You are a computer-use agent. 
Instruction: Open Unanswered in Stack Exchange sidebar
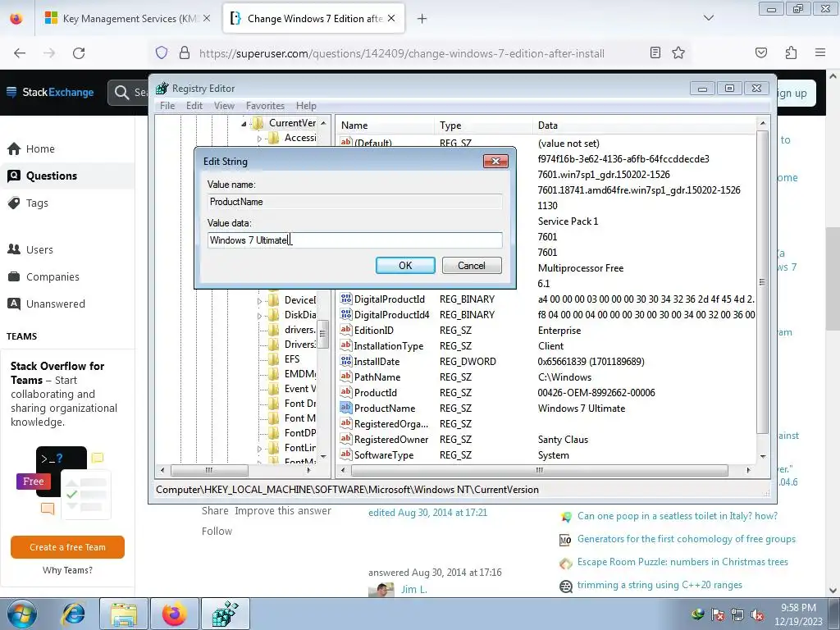(56, 304)
